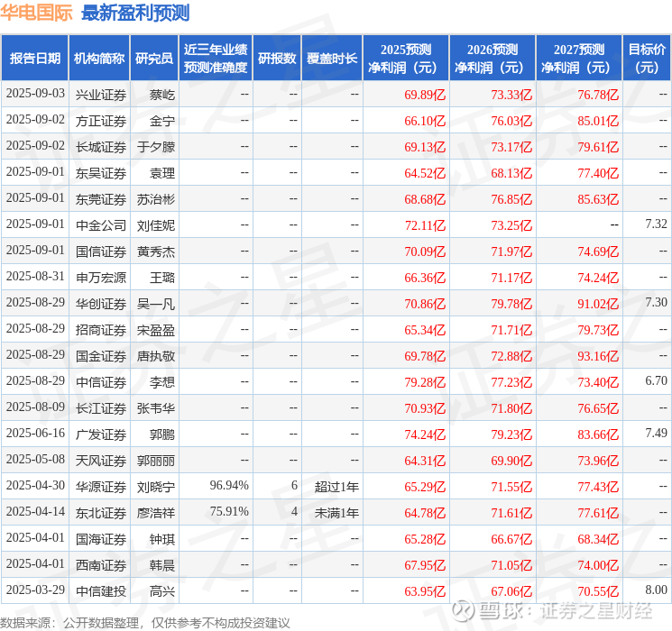Click the date 2025-08-31
The height and width of the screenshot is (631, 672).
(x=35, y=277)
